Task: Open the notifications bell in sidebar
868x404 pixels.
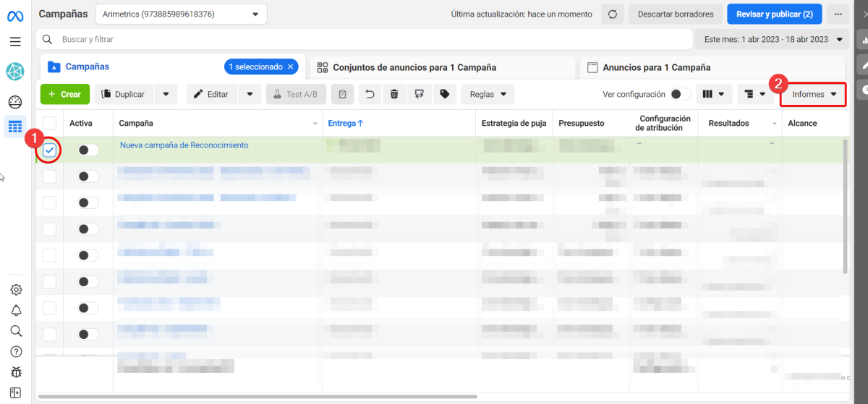Action: (16, 310)
